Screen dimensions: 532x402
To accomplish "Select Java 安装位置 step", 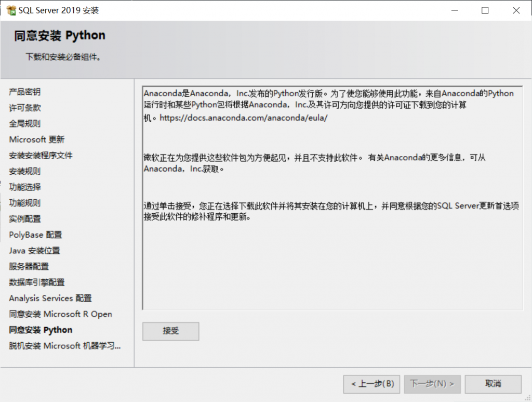I will coord(34,251).
